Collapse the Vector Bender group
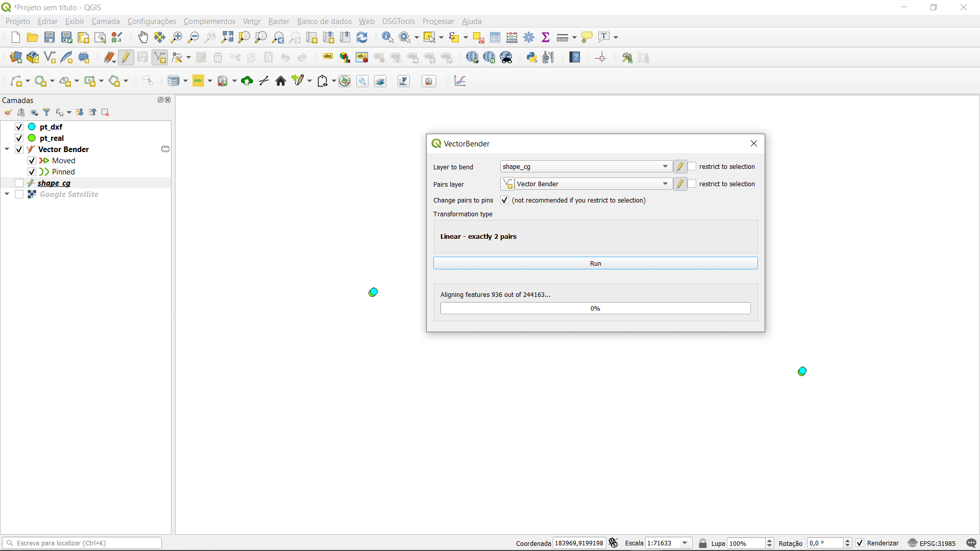Screen dimensions: 980x551 click(x=7, y=149)
